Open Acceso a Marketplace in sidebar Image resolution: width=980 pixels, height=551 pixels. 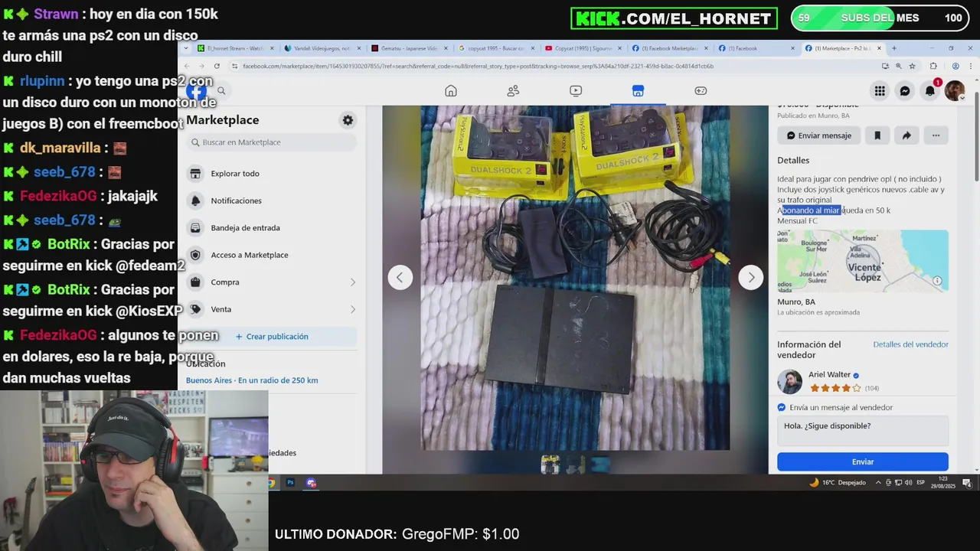point(271,255)
